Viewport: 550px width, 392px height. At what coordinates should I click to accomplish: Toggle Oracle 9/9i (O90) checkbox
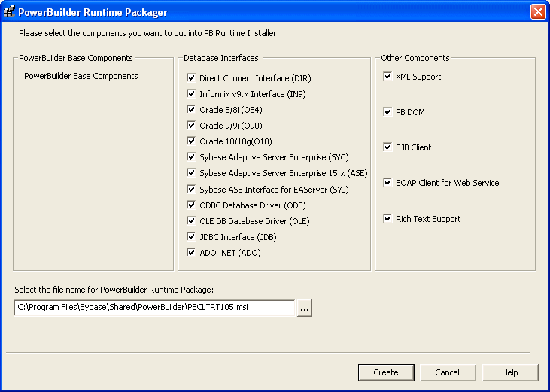191,125
